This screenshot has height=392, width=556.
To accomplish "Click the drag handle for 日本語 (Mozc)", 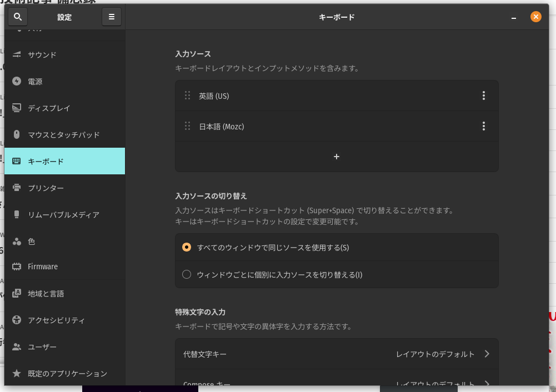I will click(x=187, y=127).
